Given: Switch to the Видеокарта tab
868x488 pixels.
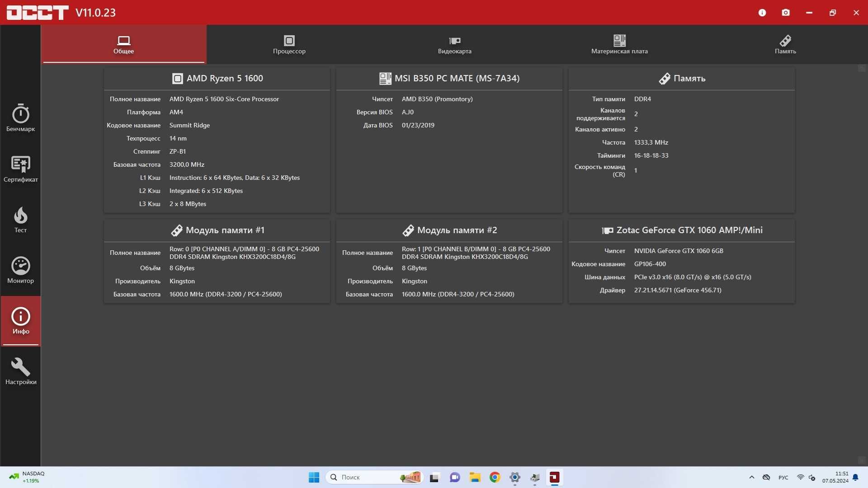Looking at the screenshot, I should coord(454,44).
